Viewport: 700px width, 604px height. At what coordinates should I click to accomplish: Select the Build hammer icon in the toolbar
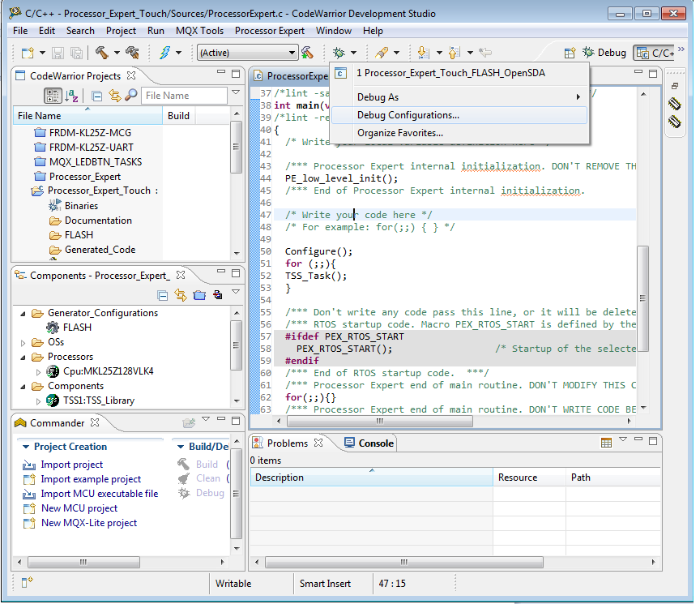(x=103, y=51)
